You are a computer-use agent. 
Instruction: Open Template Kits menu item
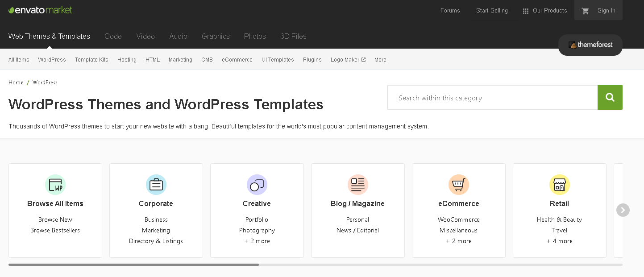(91, 59)
